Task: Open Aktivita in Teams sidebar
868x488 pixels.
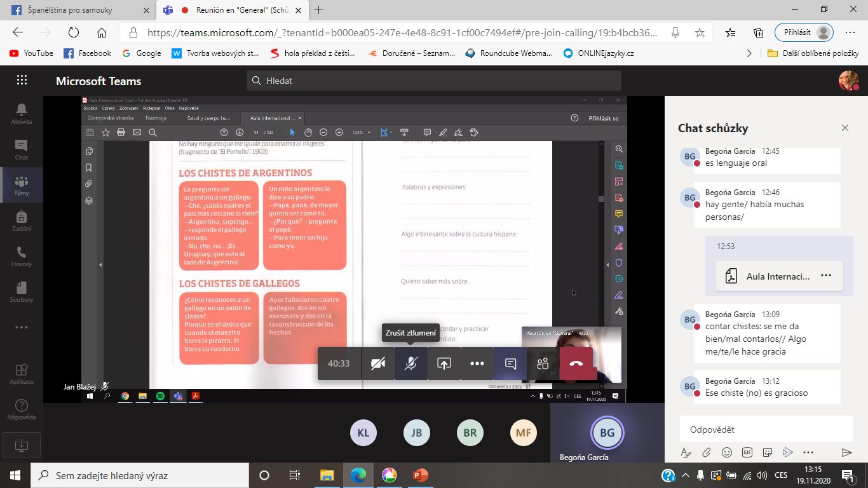Action: coord(22,114)
